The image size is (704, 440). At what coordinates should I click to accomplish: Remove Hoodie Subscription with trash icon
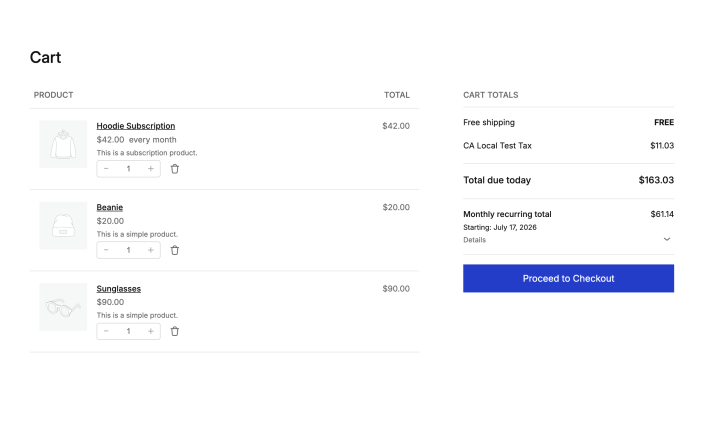pos(175,169)
